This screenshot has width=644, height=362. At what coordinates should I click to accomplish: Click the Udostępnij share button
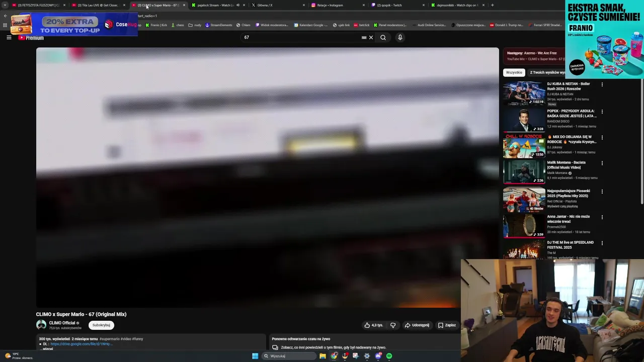coord(417,325)
